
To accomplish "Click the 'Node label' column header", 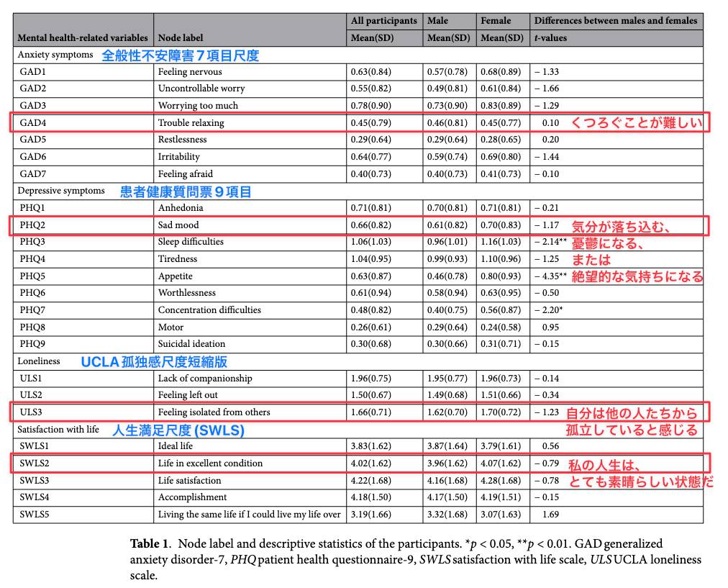I will (x=181, y=37).
